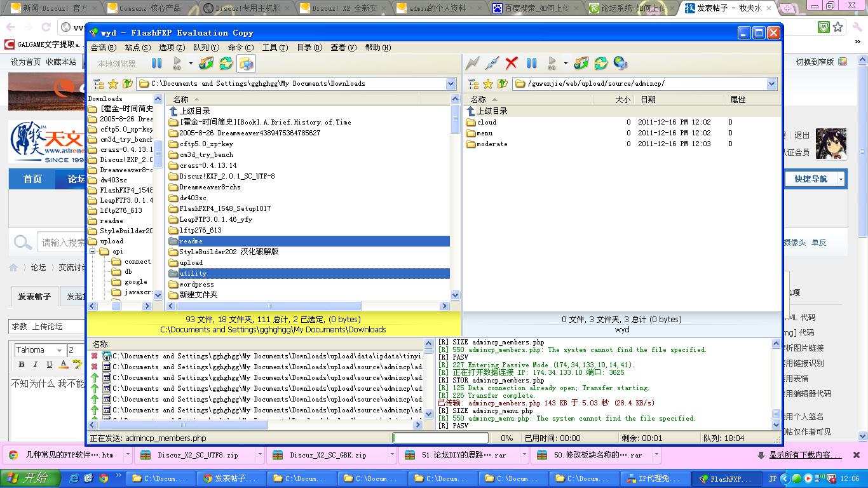
Task: Click the Italic button in the post editor
Action: pyautogui.click(x=36, y=364)
